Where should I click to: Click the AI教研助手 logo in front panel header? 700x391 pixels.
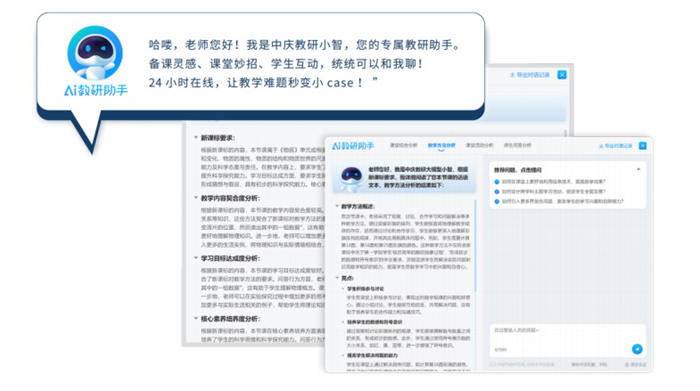[x=353, y=146]
